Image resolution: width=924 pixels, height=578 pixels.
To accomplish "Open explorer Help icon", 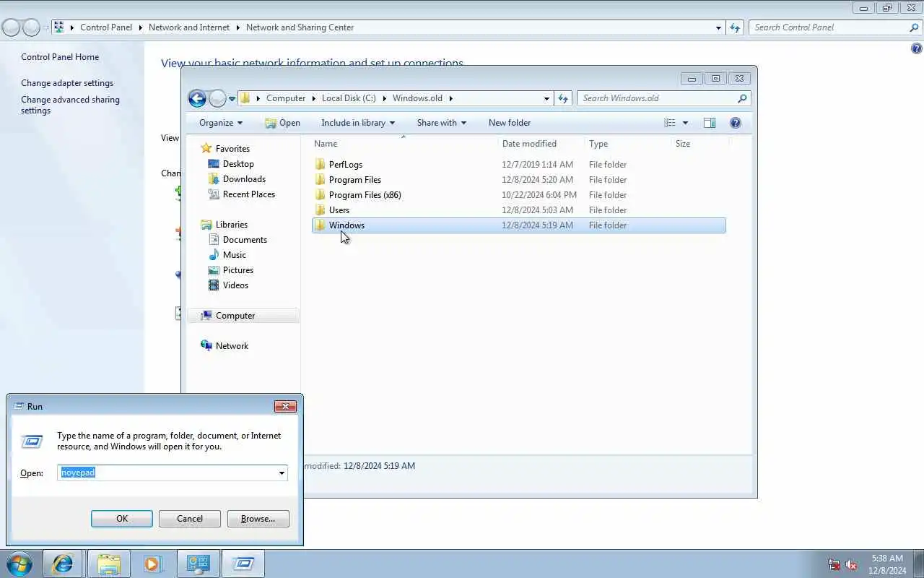I will [x=736, y=123].
